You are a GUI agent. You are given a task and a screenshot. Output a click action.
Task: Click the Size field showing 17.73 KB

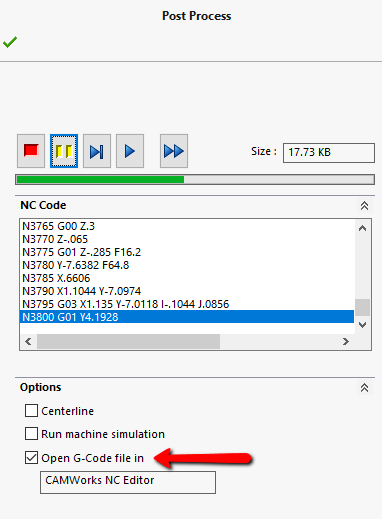point(329,153)
